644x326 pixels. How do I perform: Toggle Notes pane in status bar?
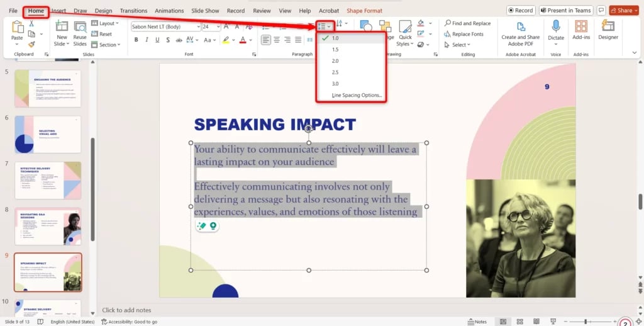tap(477, 322)
